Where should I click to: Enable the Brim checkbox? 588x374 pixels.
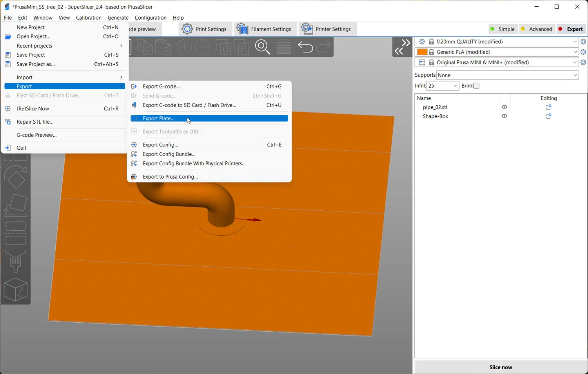click(x=476, y=86)
